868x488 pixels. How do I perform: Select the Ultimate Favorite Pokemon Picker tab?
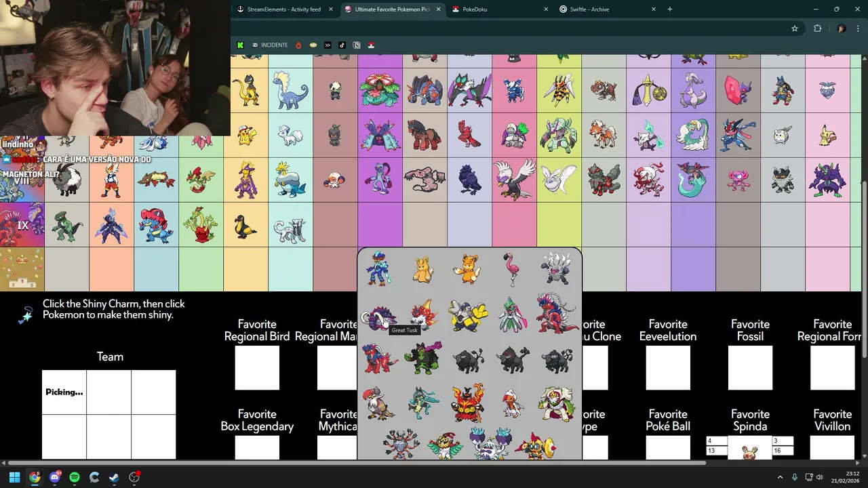click(x=392, y=9)
